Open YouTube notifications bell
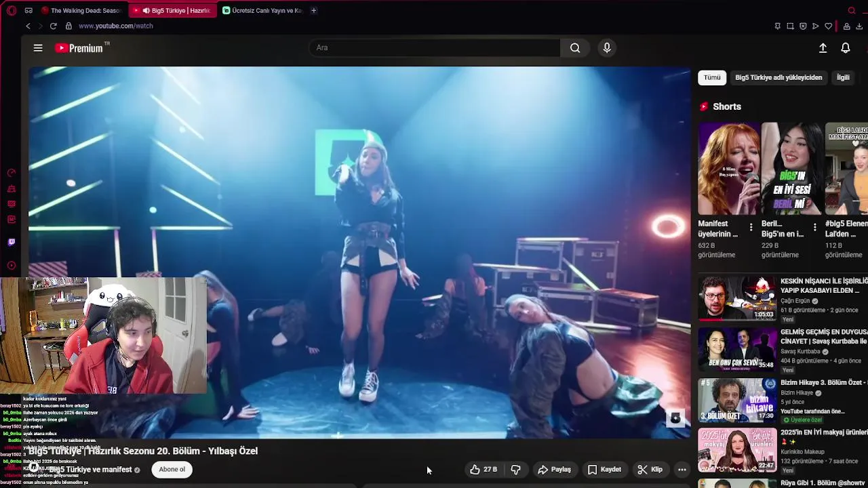The width and height of the screenshot is (868, 488). tap(846, 48)
